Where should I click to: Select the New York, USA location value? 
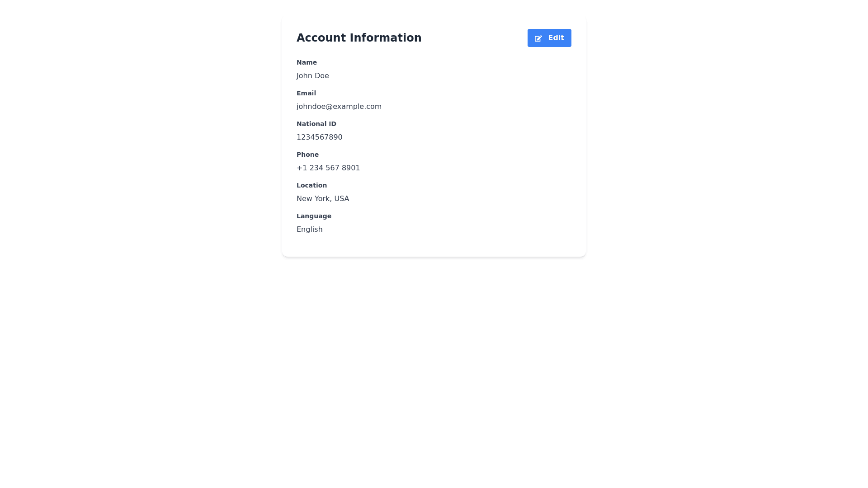[322, 199]
